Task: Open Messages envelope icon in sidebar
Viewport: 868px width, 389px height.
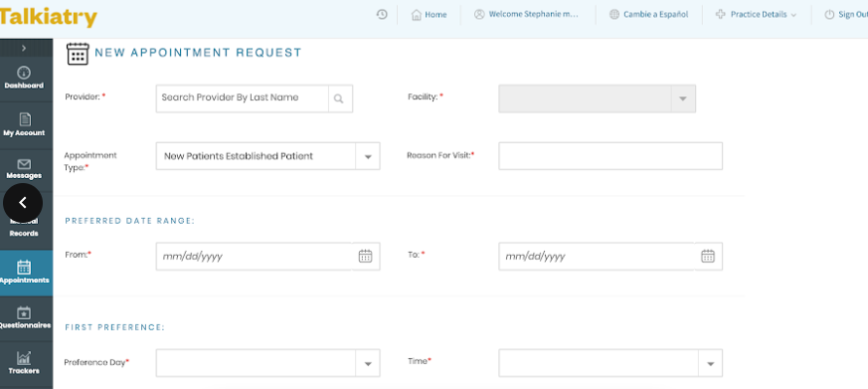Action: tap(24, 164)
